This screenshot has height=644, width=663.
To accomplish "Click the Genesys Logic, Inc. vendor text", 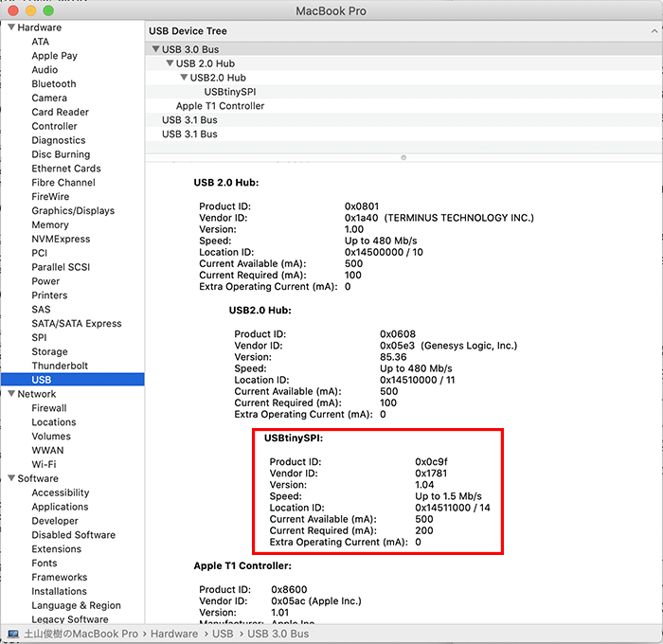I will [469, 346].
